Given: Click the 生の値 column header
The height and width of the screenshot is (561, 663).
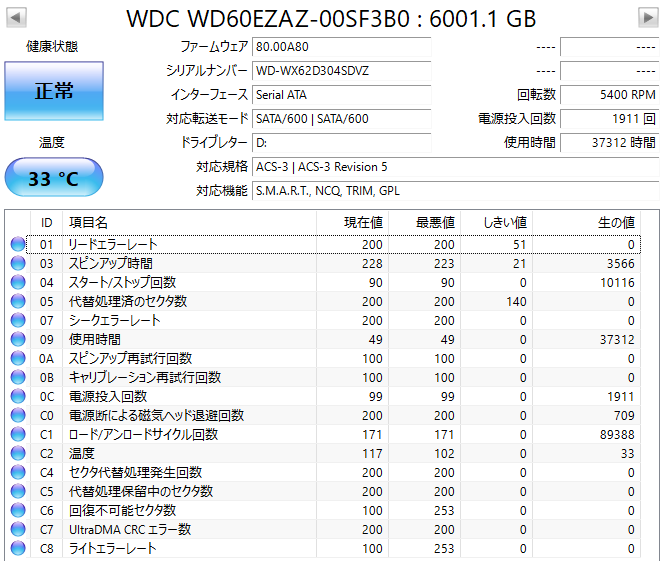Looking at the screenshot, I should pos(586,222).
